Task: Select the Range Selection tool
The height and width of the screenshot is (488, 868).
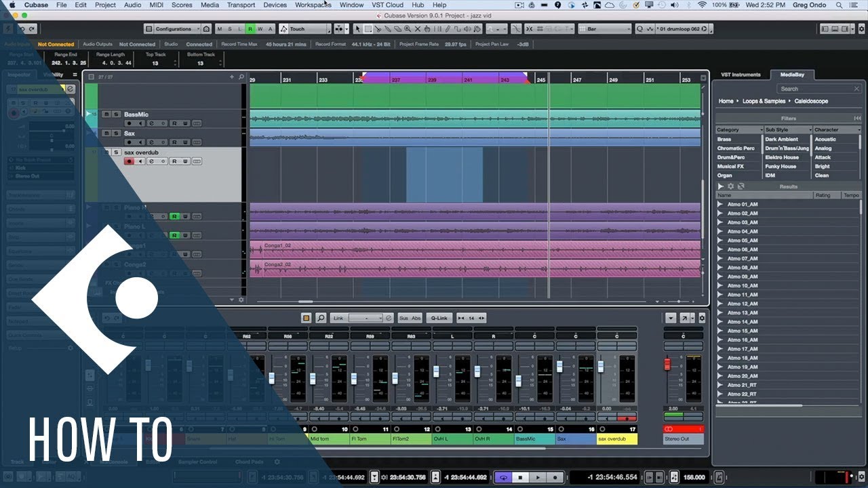Action: (368, 29)
